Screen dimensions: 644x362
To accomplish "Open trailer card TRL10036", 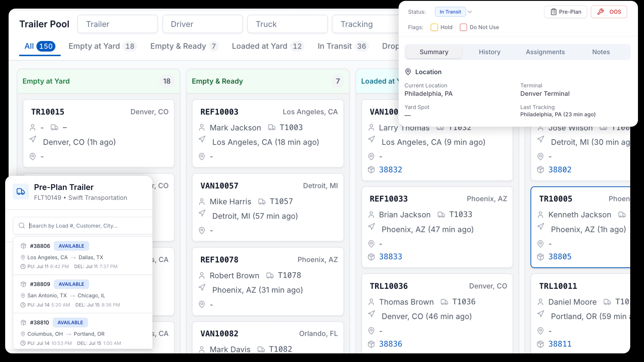I will tap(437, 314).
